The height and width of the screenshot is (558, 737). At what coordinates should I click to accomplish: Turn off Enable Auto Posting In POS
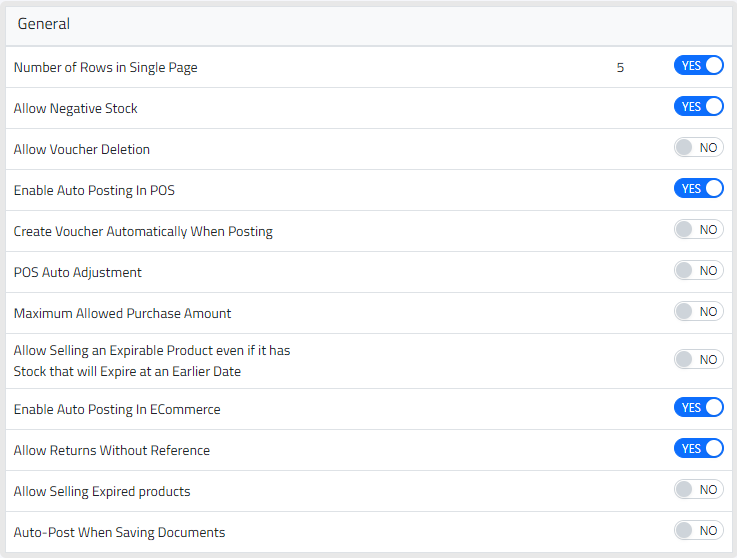tap(698, 189)
